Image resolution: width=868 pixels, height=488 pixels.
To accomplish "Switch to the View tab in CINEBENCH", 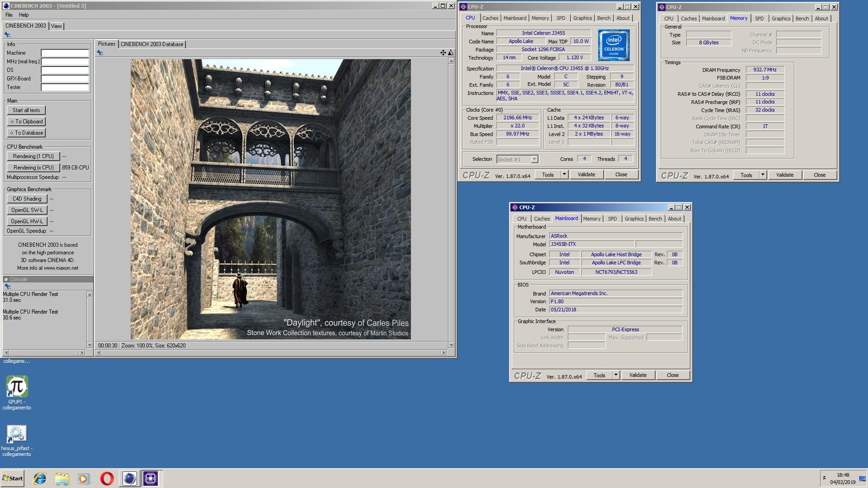I will pos(56,26).
